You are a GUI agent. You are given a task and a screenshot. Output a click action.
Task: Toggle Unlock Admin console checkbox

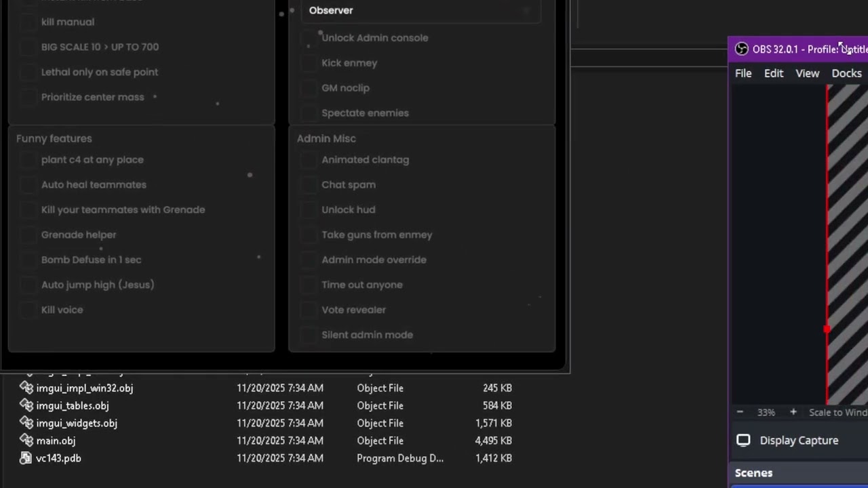click(309, 38)
